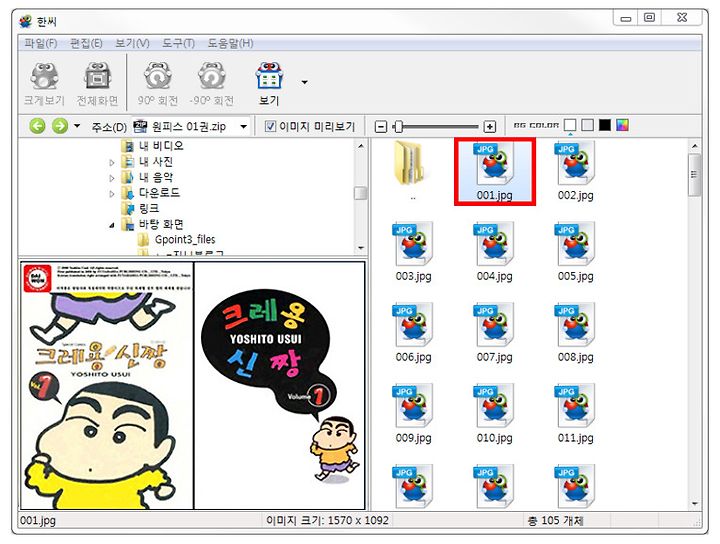Expand the 내 음악 tree node
720x544 pixels.
(x=112, y=178)
